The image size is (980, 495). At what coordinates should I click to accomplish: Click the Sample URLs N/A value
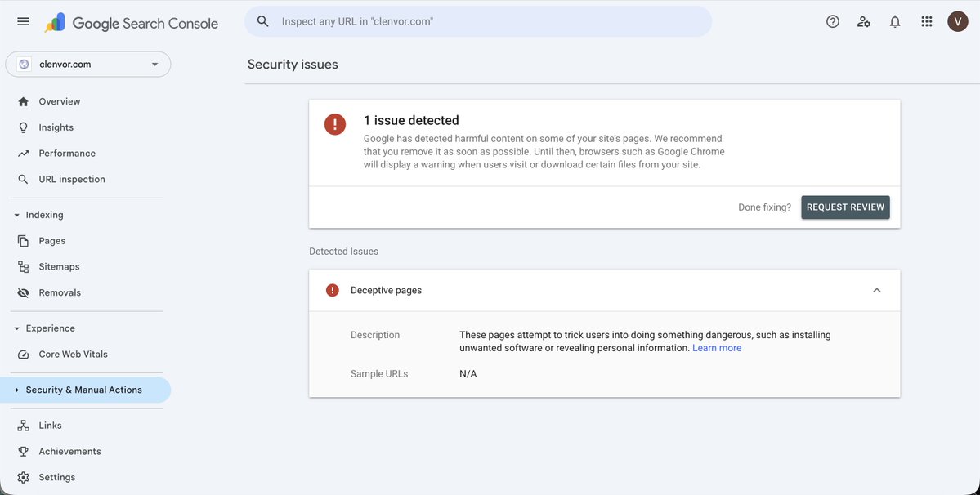tap(468, 374)
